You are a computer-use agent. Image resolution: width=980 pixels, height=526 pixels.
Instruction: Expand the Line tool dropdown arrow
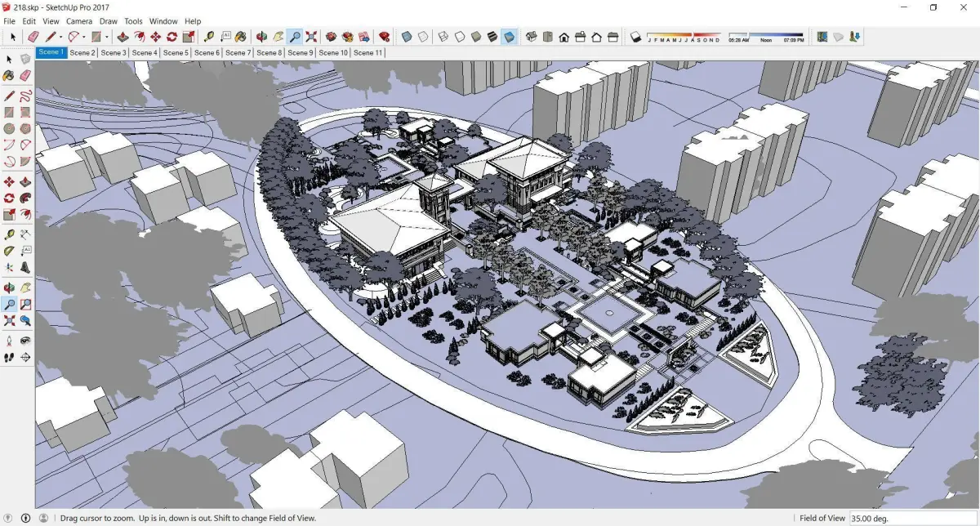point(60,37)
